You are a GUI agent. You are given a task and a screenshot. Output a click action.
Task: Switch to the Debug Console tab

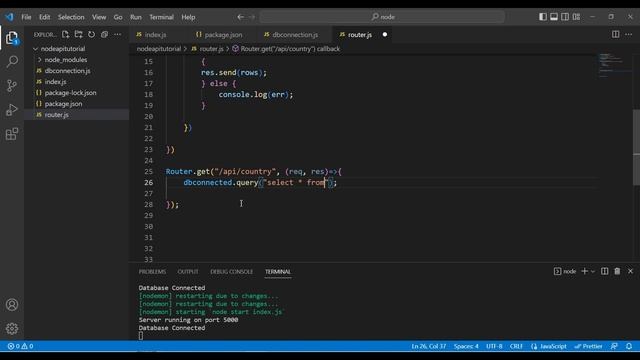pyautogui.click(x=231, y=271)
